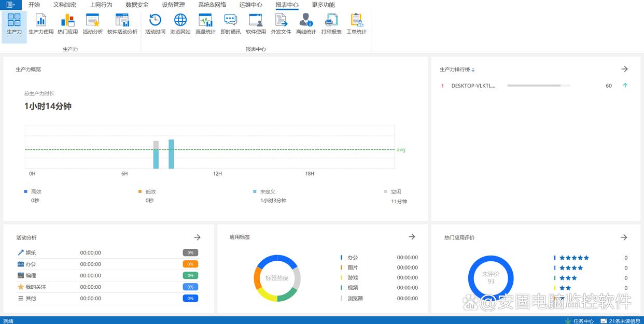Image resolution: width=644 pixels, height=324 pixels.
Task: Switch to the 运维中心 tab
Action: click(250, 5)
